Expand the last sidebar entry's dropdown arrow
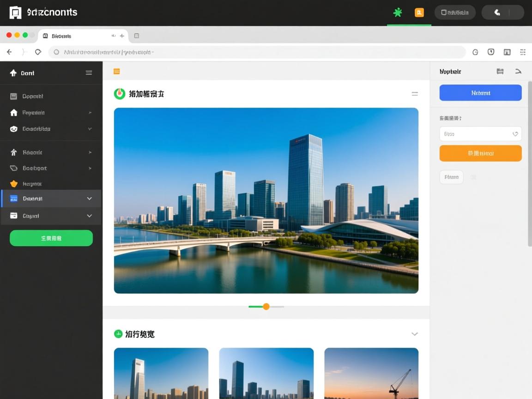The width and height of the screenshot is (532, 399). [89, 216]
